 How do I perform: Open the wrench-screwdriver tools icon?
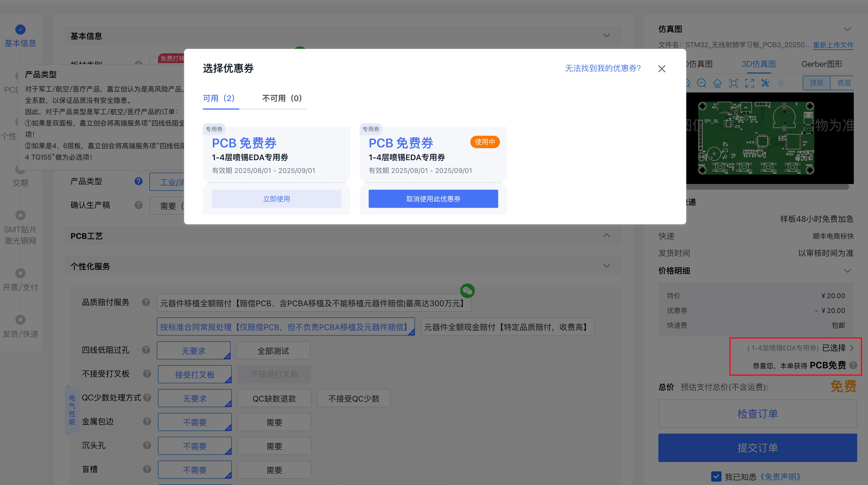pos(765,83)
